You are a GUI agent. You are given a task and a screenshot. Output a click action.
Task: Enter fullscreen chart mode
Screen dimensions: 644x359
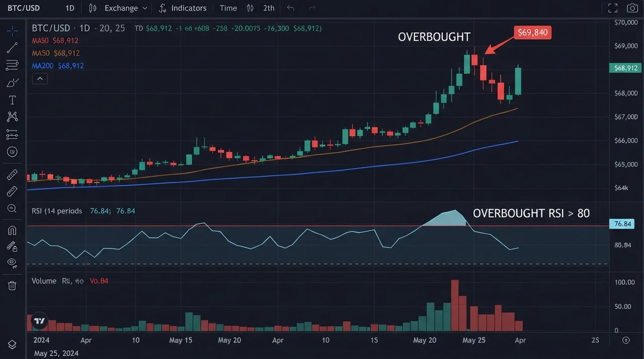click(x=613, y=8)
